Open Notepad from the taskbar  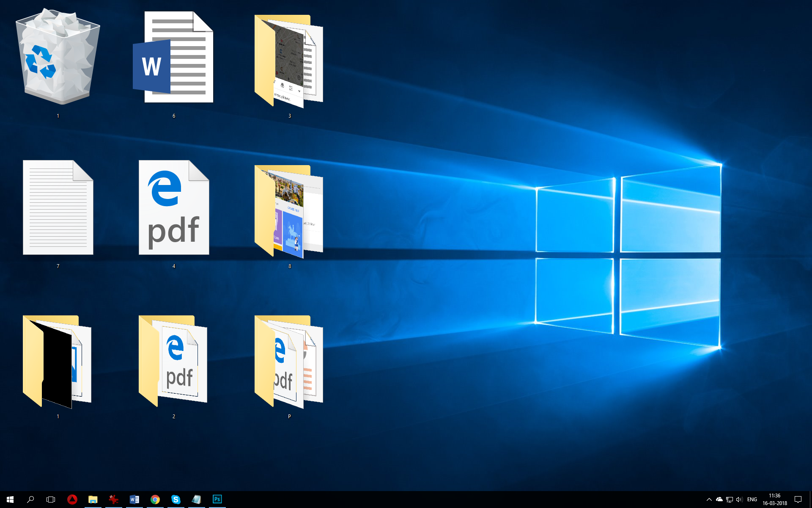[197, 499]
